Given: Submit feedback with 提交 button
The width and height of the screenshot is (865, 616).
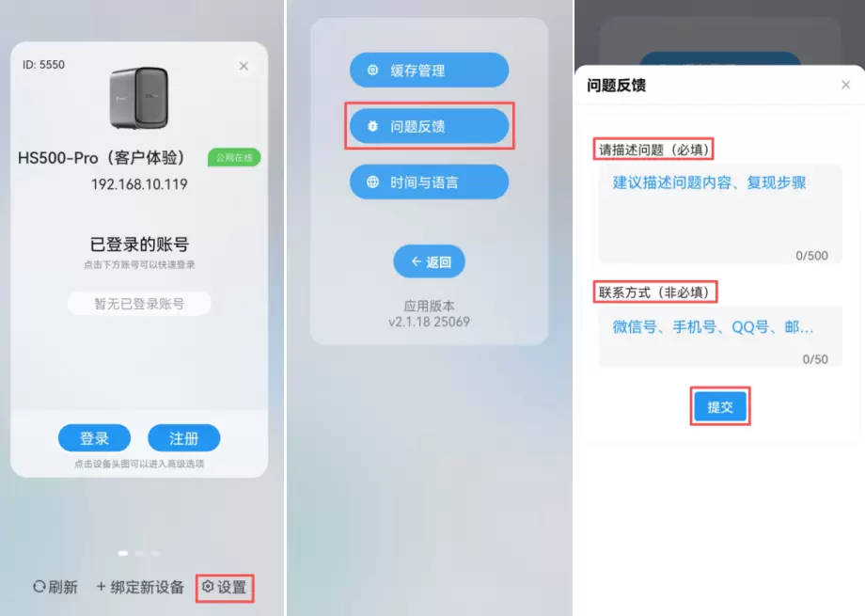Looking at the screenshot, I should tap(720, 406).
